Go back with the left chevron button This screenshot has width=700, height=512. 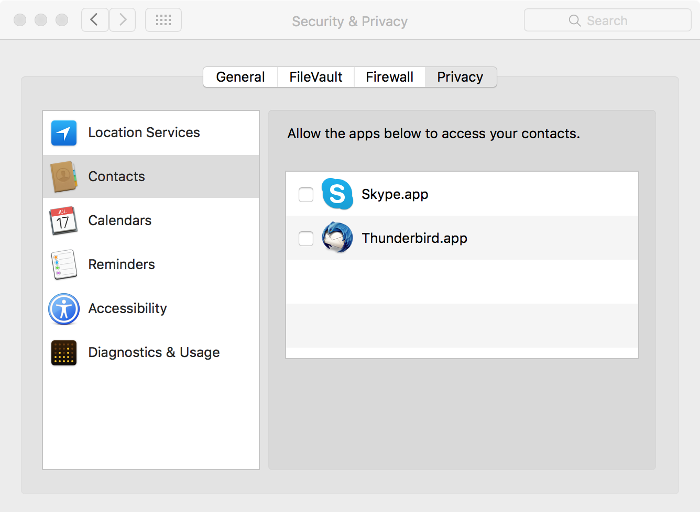[x=95, y=20]
